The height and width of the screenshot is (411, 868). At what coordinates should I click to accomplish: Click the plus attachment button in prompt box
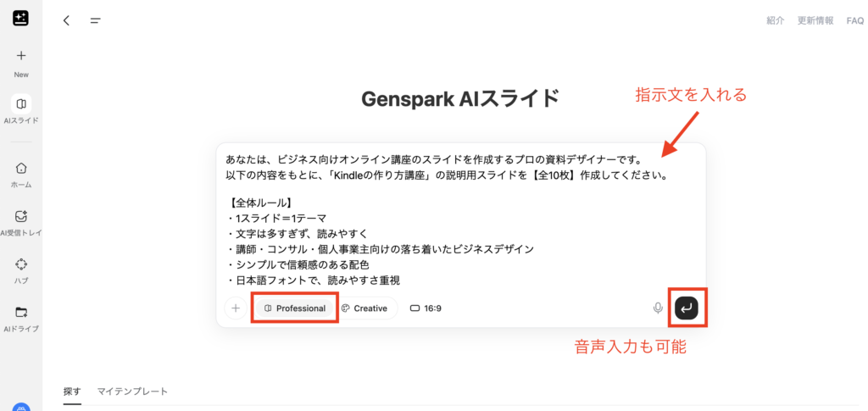click(x=236, y=308)
